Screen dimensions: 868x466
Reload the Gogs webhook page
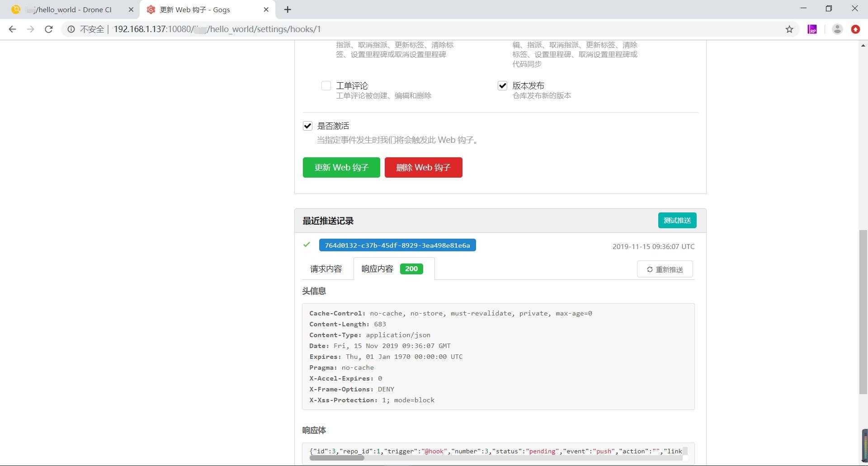[48, 29]
